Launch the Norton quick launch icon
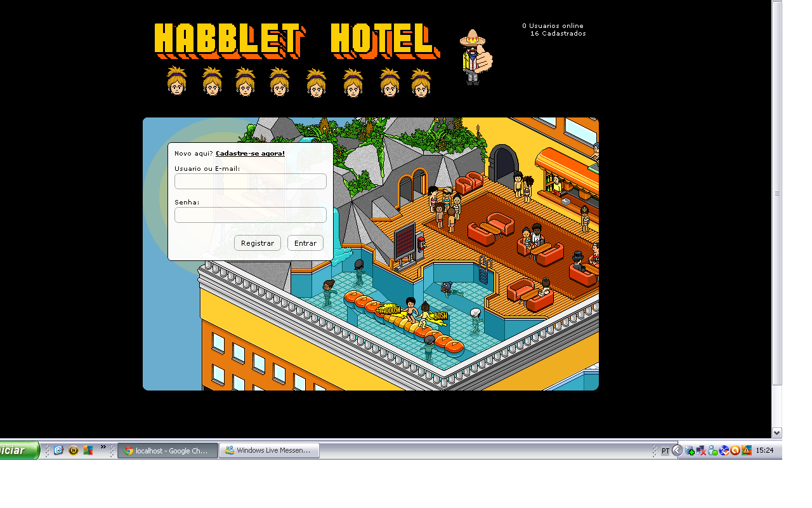 click(x=74, y=450)
